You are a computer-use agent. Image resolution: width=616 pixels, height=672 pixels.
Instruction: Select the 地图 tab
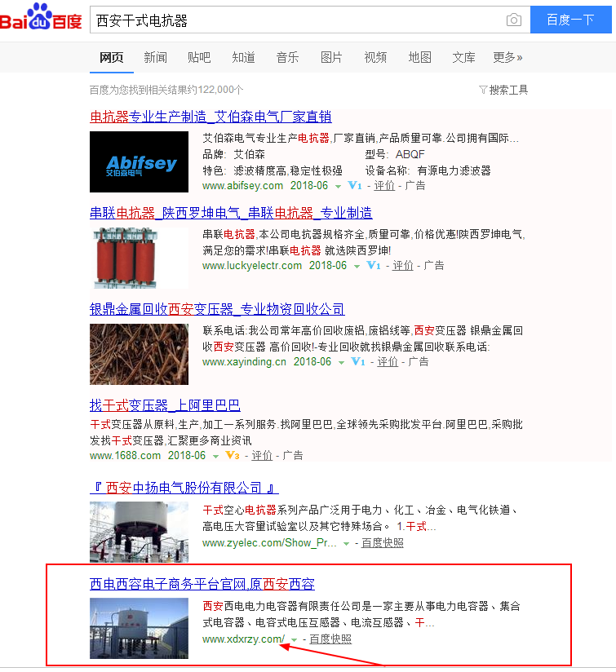coord(419,57)
